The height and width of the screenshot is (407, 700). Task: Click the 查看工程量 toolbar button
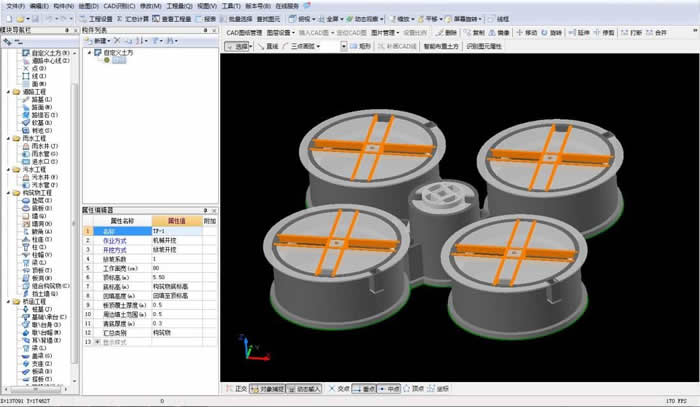[x=171, y=19]
